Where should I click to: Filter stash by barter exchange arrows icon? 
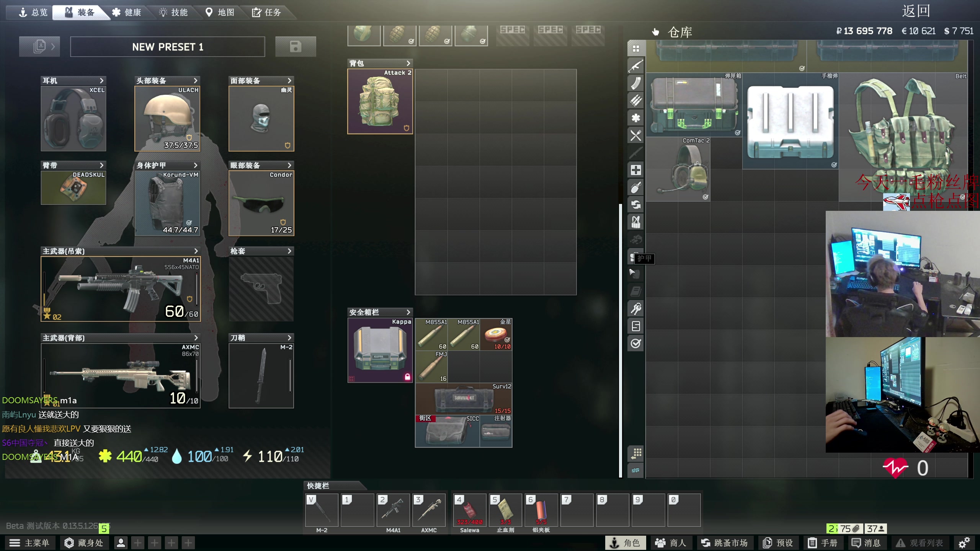(x=636, y=205)
